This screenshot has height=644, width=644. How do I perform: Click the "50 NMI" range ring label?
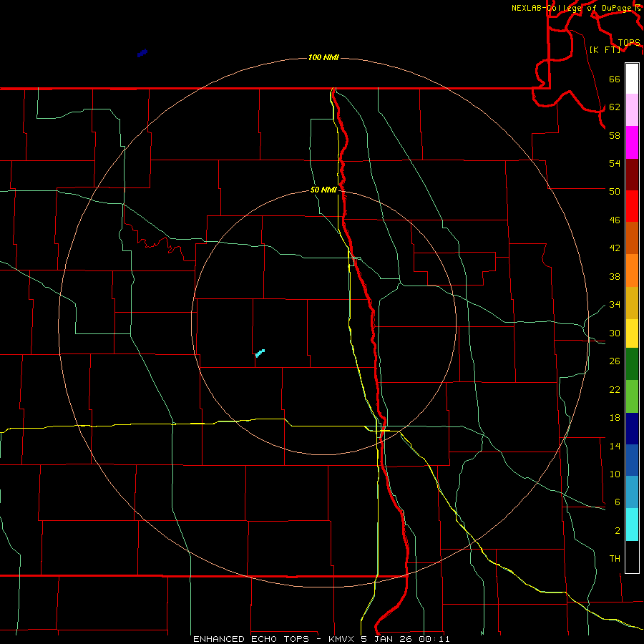(x=323, y=190)
